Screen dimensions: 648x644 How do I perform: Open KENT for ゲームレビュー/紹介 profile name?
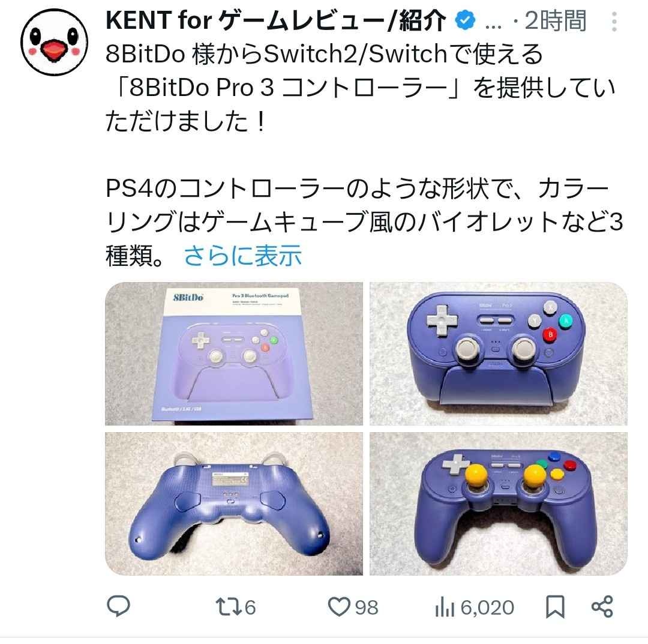click(x=276, y=20)
